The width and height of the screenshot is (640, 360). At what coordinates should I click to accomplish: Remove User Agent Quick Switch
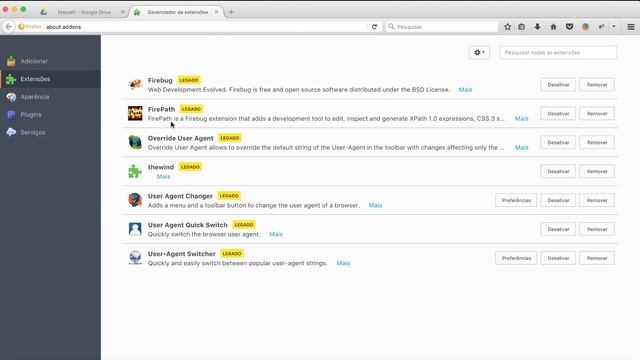coord(597,229)
